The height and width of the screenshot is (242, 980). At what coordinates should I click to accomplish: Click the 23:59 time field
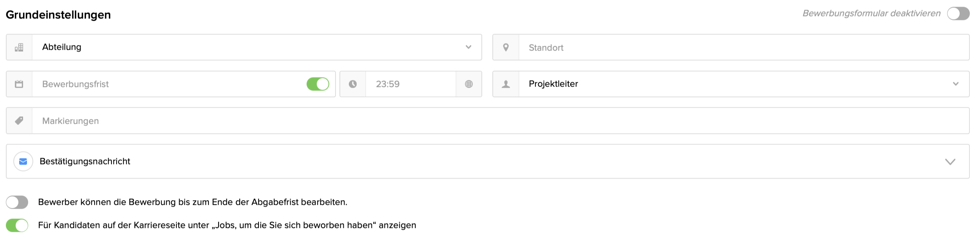(x=410, y=84)
